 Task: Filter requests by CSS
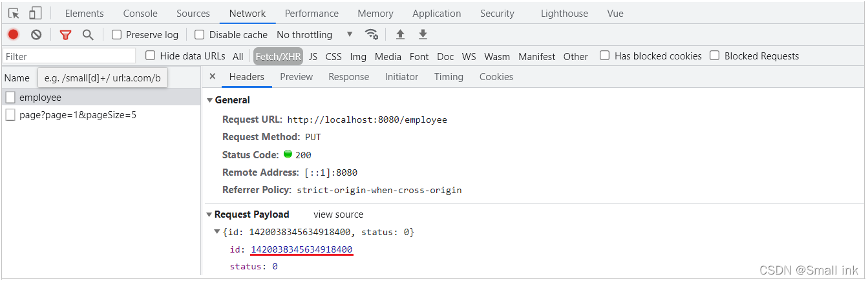(x=333, y=56)
